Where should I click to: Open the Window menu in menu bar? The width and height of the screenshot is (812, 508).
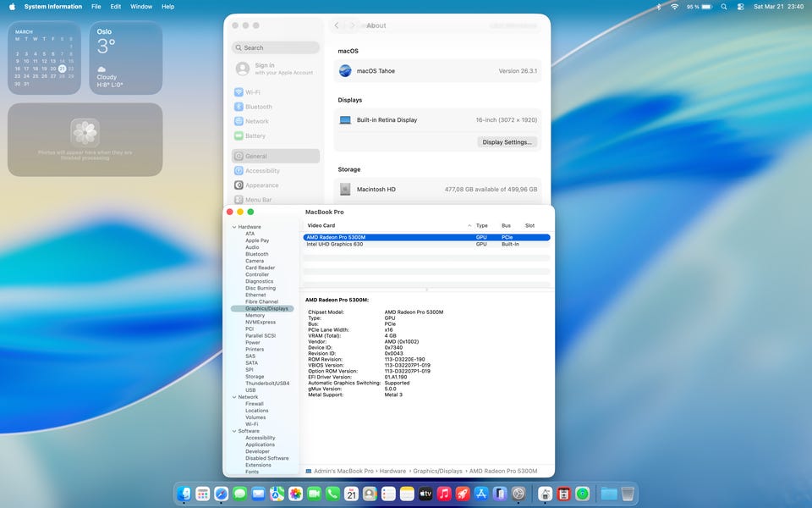141,7
